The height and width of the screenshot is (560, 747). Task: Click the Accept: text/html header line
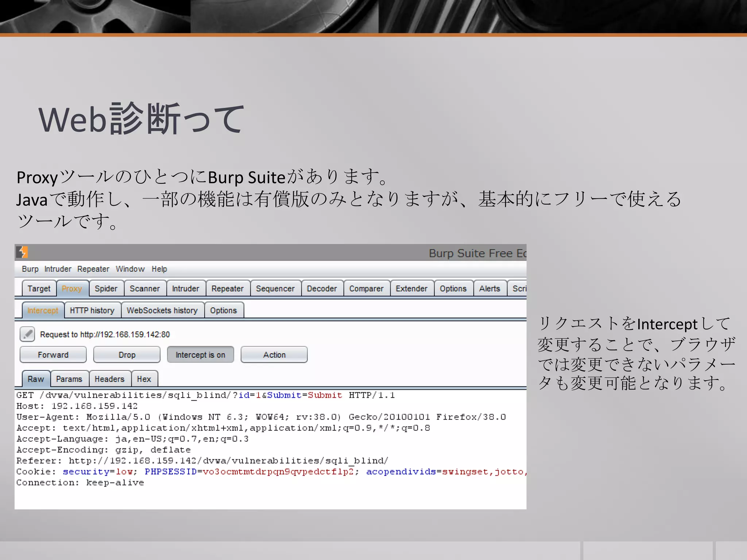tap(223, 428)
